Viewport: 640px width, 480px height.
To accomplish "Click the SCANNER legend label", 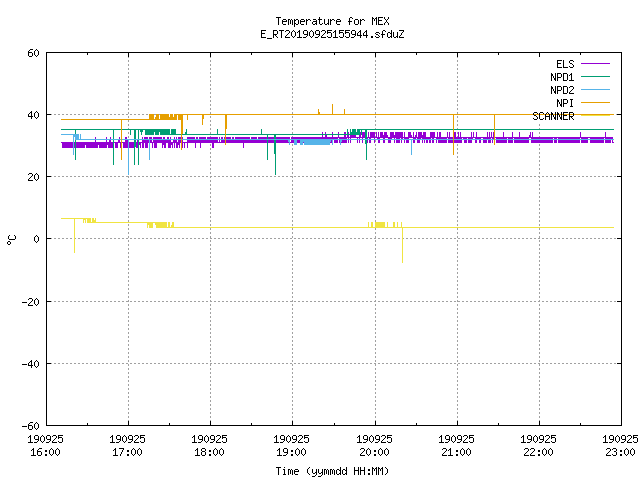I will pos(553,116).
